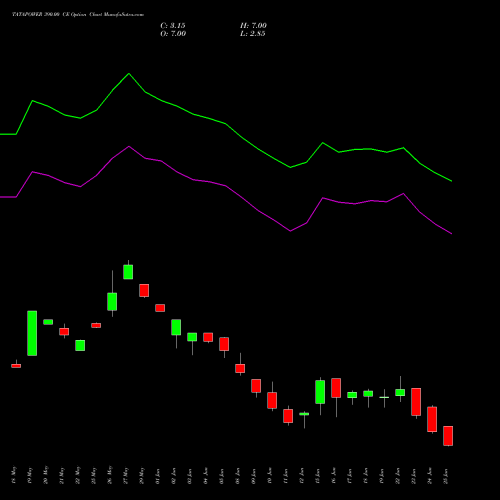This screenshot has width=500, height=500.
Task: Select the open value O: 7.00
Action: point(173,34)
